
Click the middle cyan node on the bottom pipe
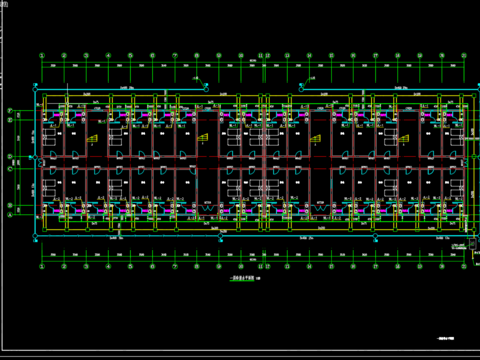[x=220, y=236]
